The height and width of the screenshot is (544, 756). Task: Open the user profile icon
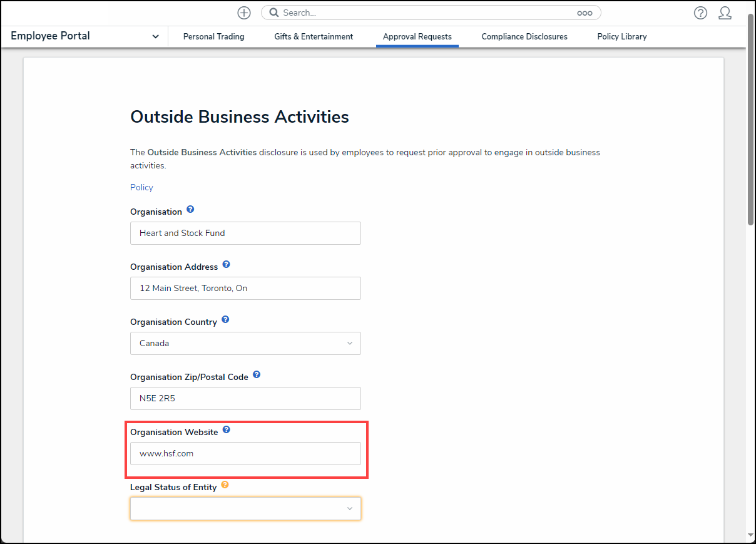point(725,13)
